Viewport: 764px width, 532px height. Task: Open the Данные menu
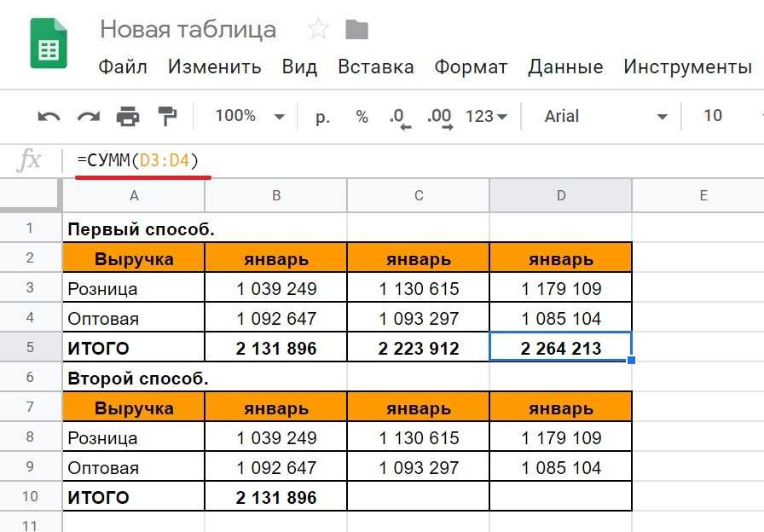(x=564, y=67)
